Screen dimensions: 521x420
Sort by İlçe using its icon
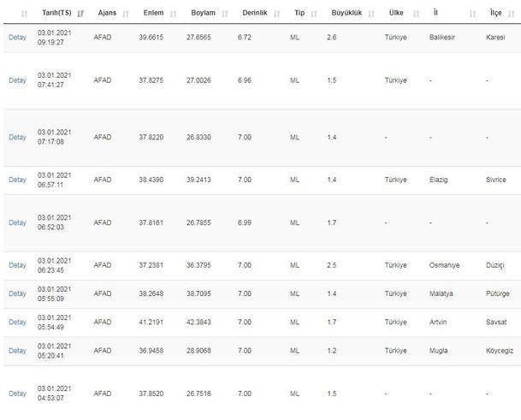[512, 14]
